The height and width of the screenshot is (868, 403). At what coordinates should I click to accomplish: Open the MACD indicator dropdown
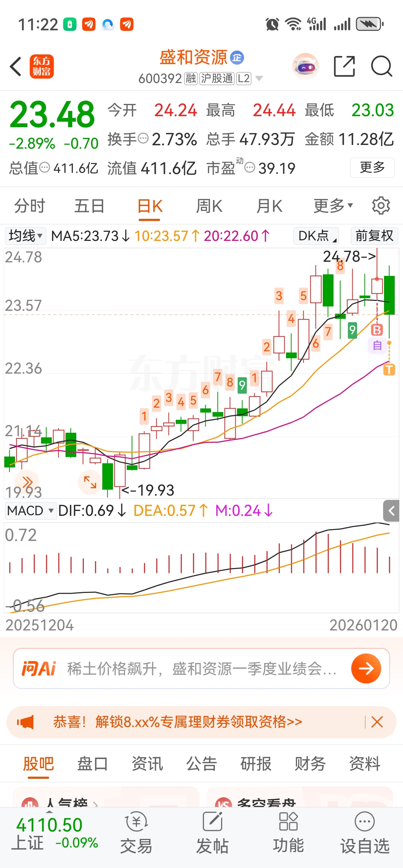click(x=31, y=511)
